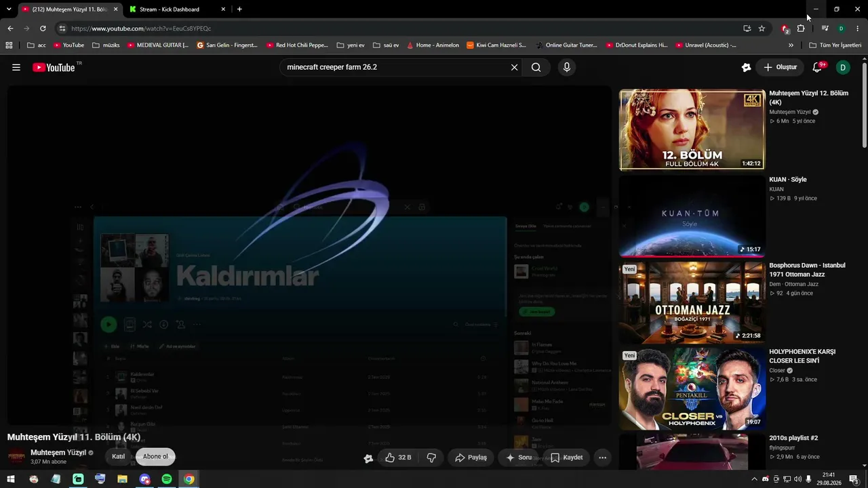Image resolution: width=868 pixels, height=488 pixels.
Task: Subscribe with the Abone ol button
Action: point(155,456)
